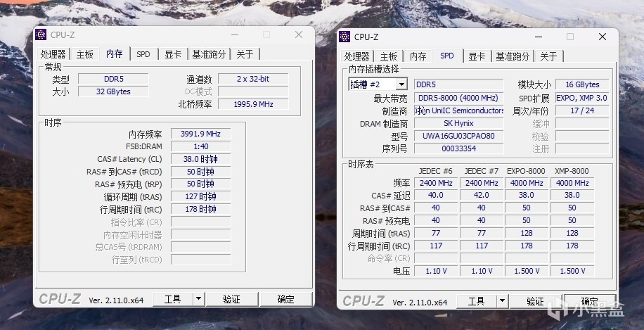Open the 关于 tab in right window
This screenshot has height=330, width=644.
[x=548, y=56]
